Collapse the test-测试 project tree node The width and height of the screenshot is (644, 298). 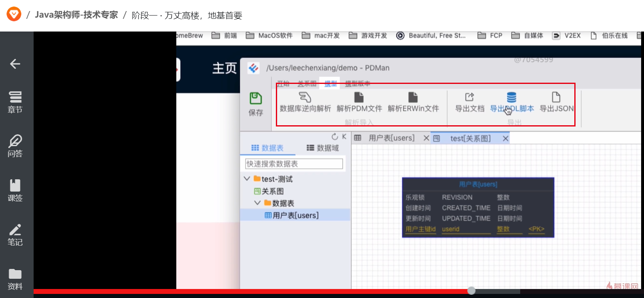pyautogui.click(x=247, y=179)
